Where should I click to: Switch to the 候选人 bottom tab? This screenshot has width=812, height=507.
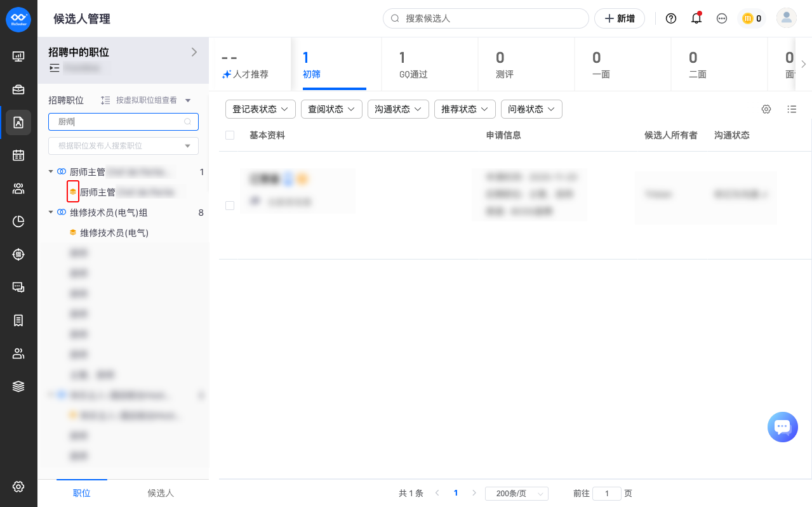(161, 493)
